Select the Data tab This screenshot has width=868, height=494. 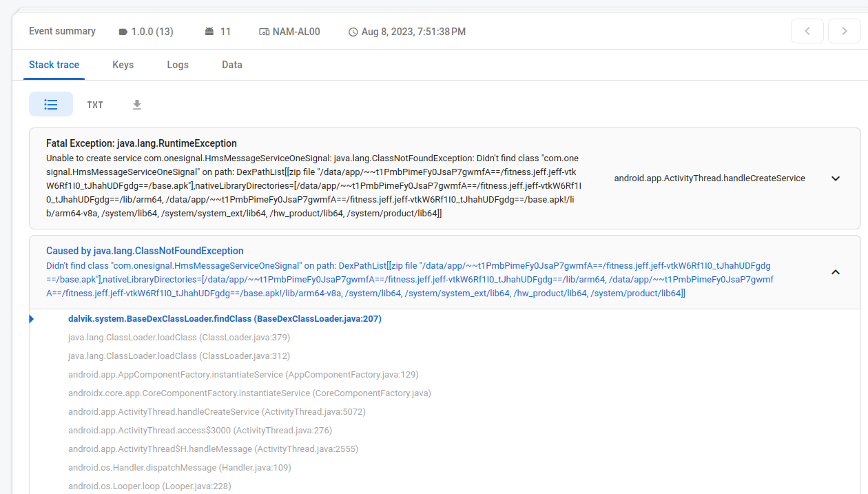[231, 64]
